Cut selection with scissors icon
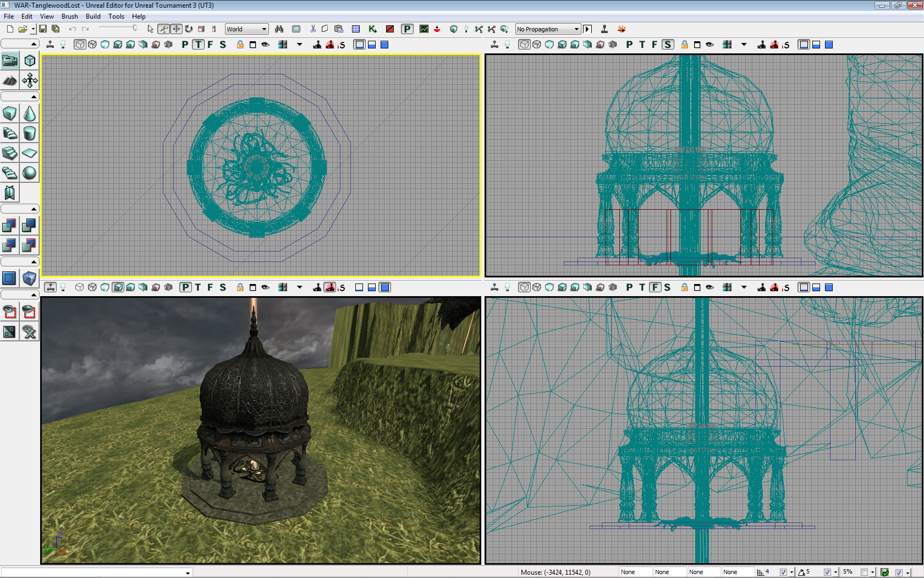Screen dimensions: 924x578 click(x=313, y=29)
